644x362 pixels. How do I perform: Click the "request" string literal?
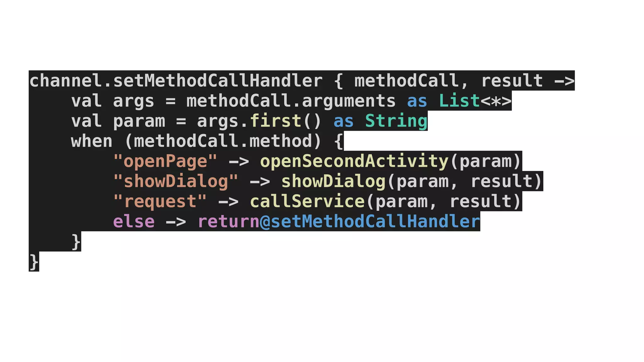[x=160, y=202]
